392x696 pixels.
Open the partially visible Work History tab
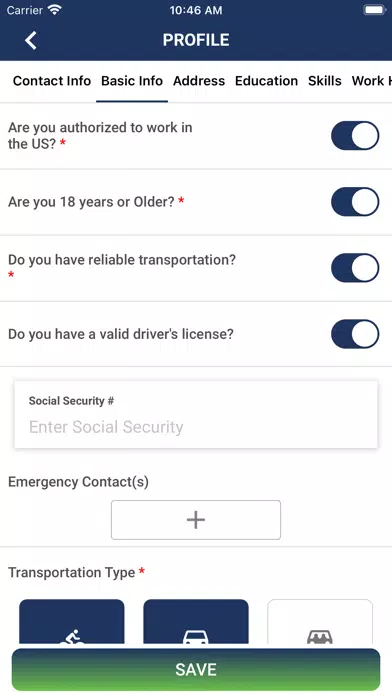tap(372, 81)
